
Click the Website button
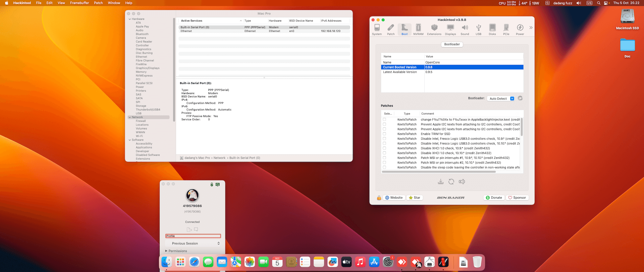pos(394,198)
